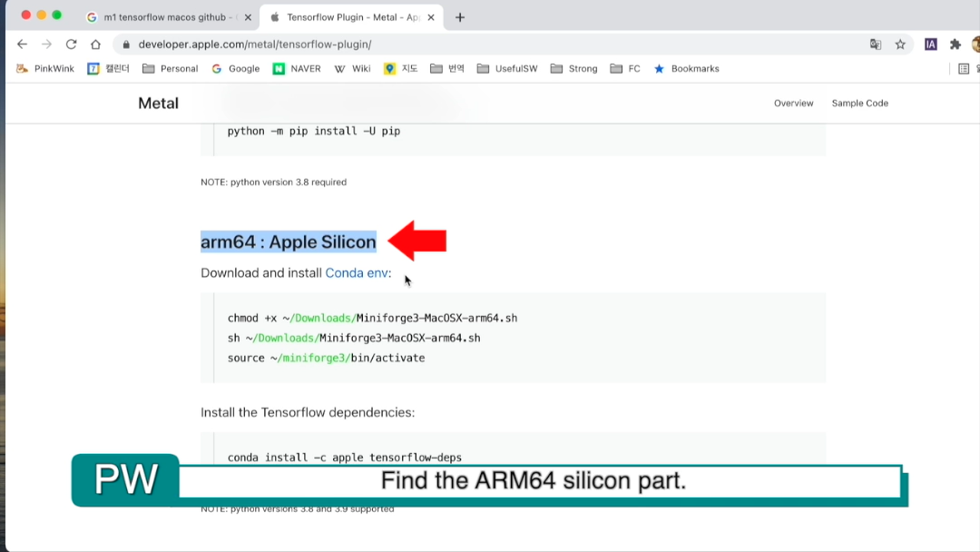
Task: Open the IA browser extension
Action: tap(931, 44)
